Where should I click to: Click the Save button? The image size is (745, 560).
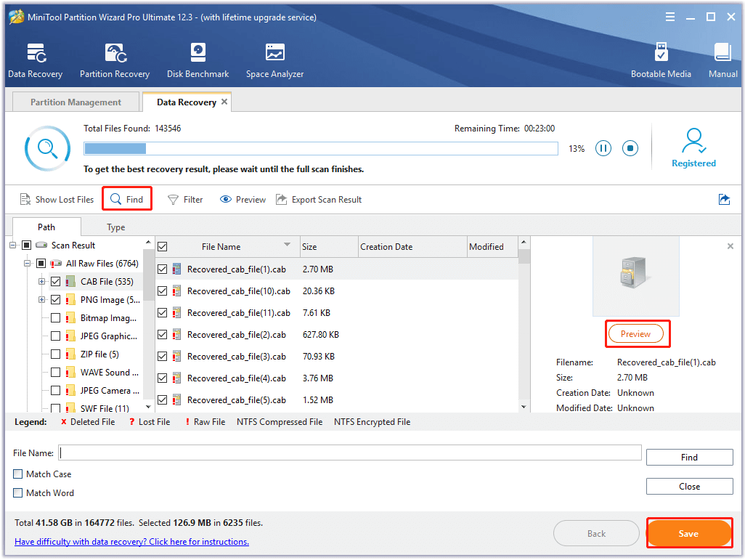pos(688,532)
